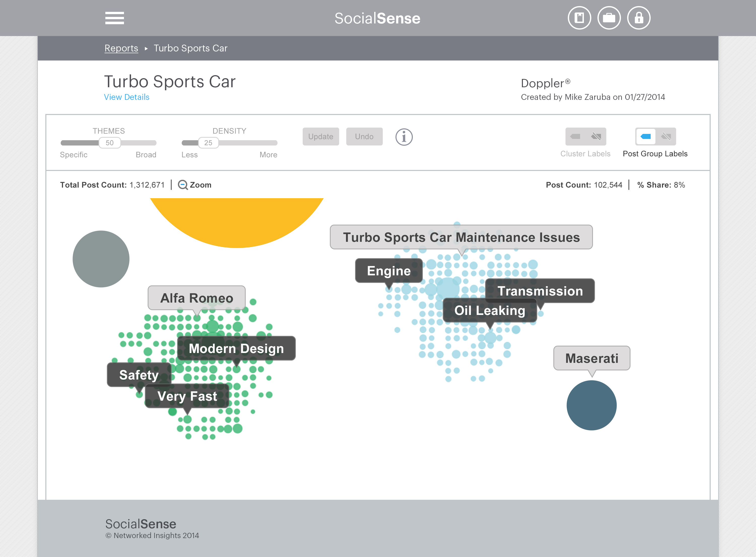
Task: Click the Less end of Density slider
Action: pyautogui.click(x=189, y=155)
